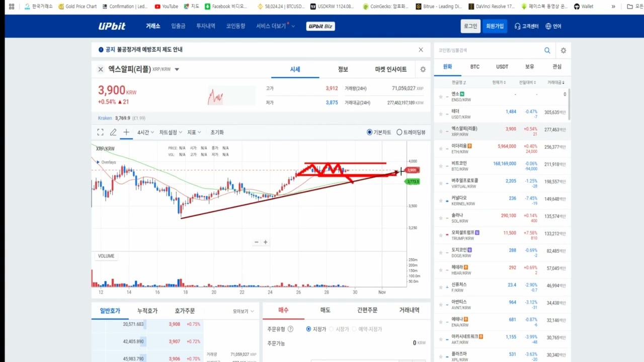
Task: Open the 코인동향 nav menu
Action: (235, 26)
